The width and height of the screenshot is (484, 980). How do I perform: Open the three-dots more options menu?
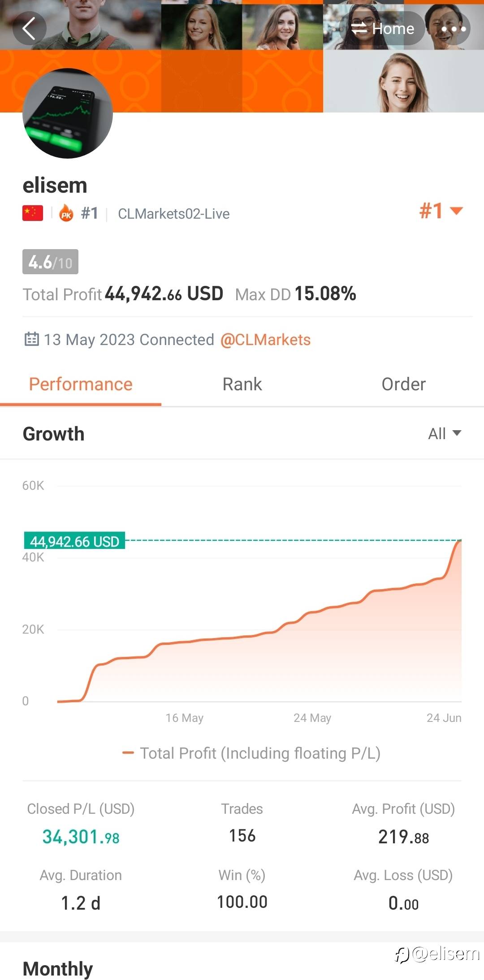453,29
